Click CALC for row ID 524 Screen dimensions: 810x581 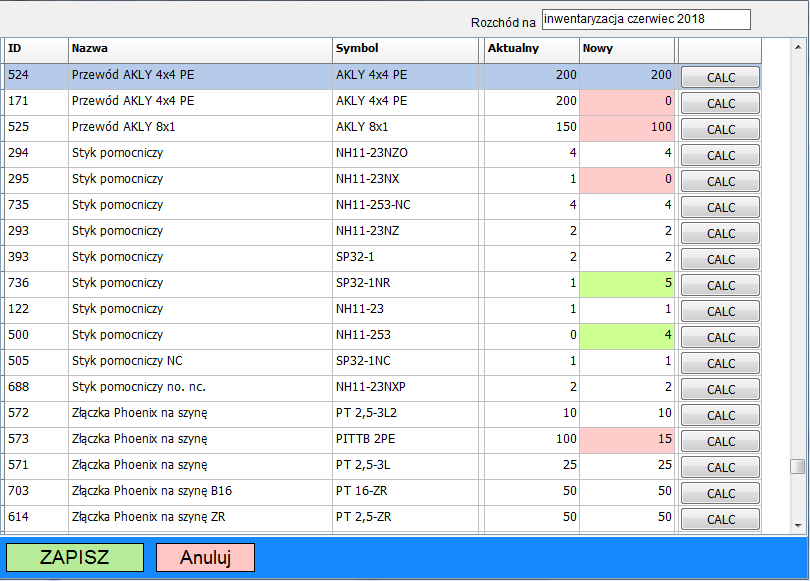click(x=720, y=77)
